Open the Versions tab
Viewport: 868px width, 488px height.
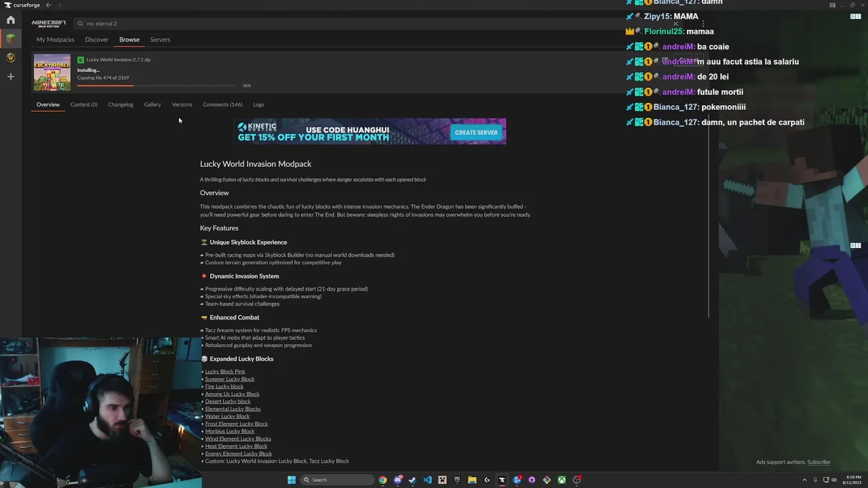coord(182,104)
